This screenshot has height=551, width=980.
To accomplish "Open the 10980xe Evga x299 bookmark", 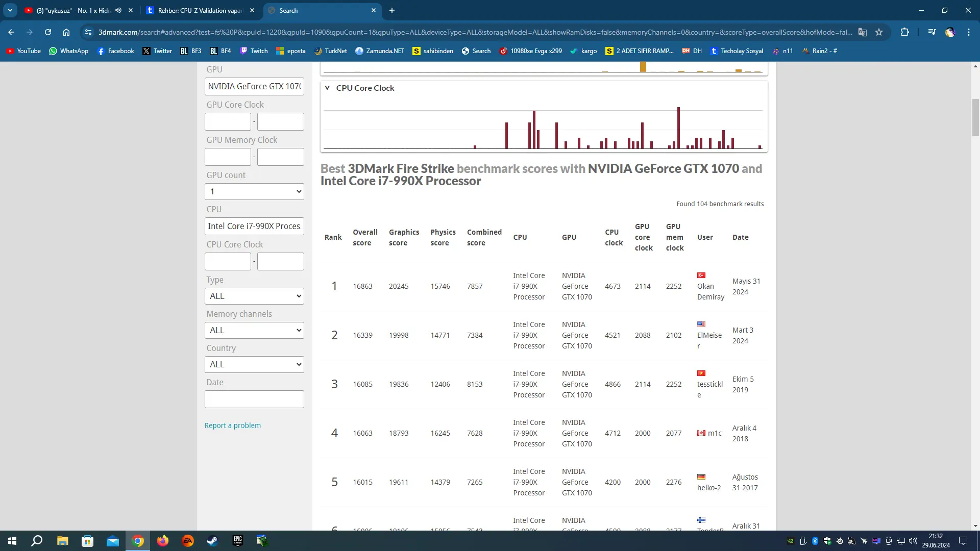I will coord(531,51).
